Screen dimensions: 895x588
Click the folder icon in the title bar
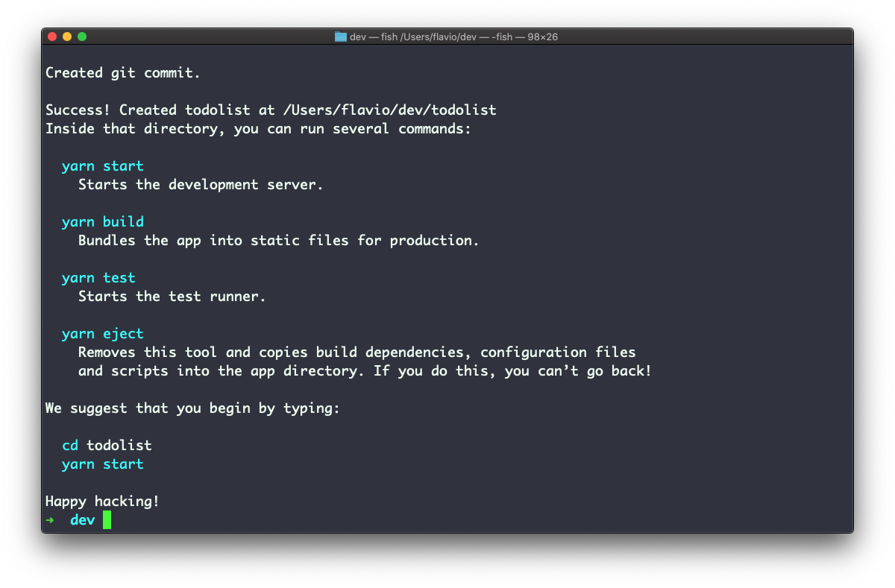point(341,37)
